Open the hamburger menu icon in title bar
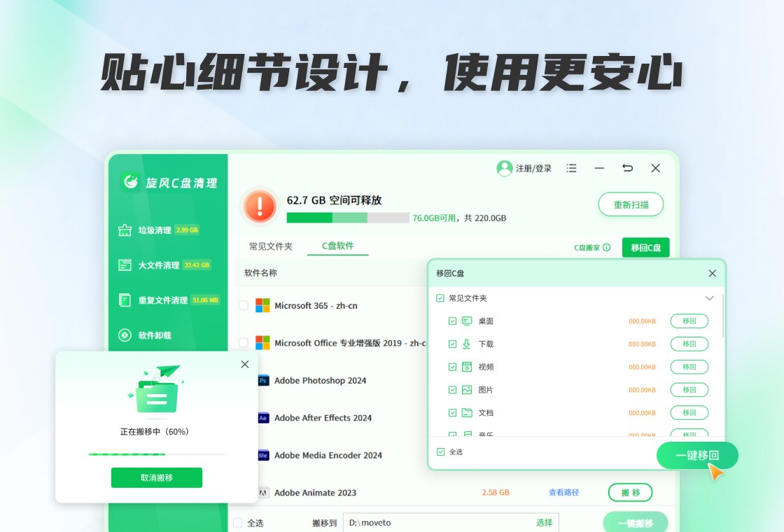784x532 pixels. coord(572,168)
